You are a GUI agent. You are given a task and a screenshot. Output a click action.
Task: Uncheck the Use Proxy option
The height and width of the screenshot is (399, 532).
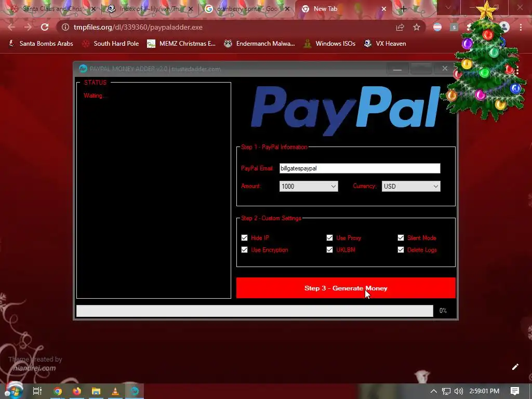tap(329, 237)
